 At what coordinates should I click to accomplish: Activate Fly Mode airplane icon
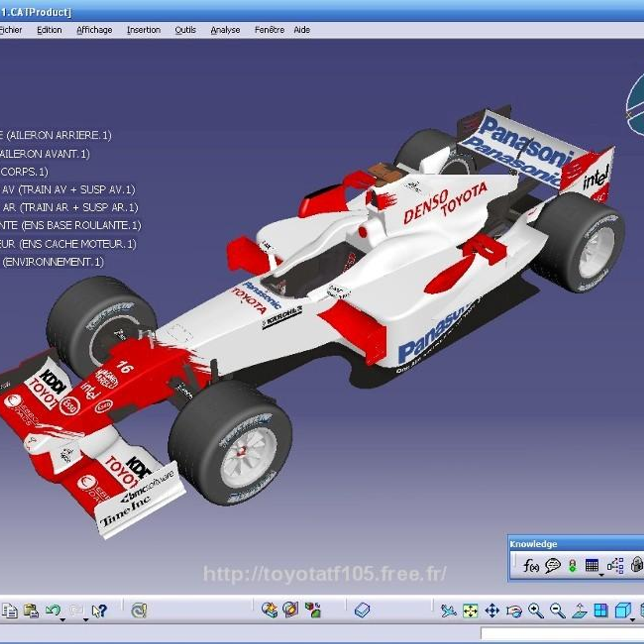tap(448, 611)
